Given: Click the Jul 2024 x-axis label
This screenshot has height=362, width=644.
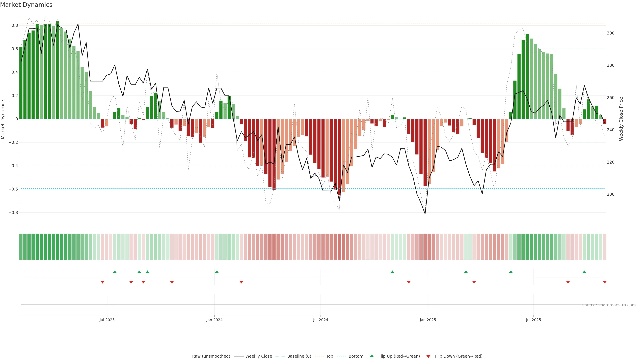Looking at the screenshot, I should point(320,320).
